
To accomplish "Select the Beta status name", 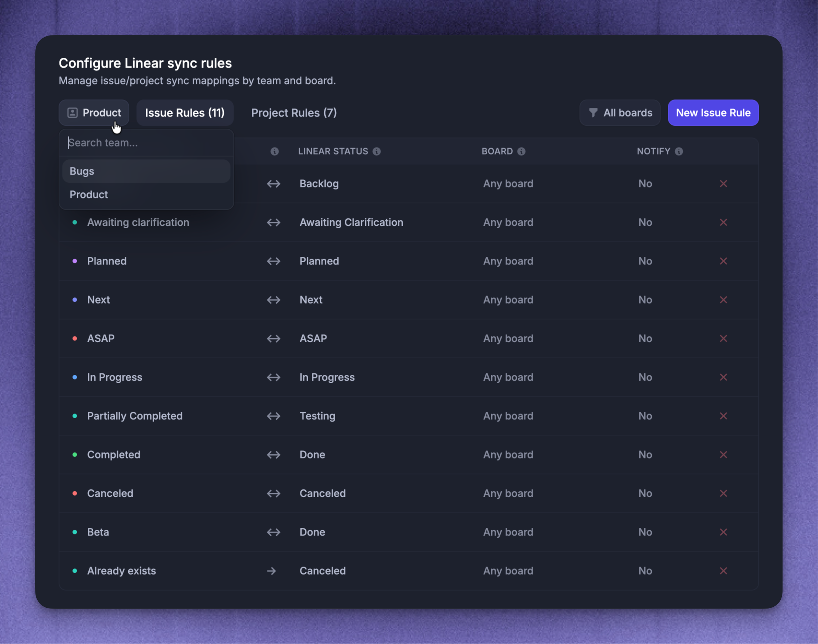I will tap(98, 532).
